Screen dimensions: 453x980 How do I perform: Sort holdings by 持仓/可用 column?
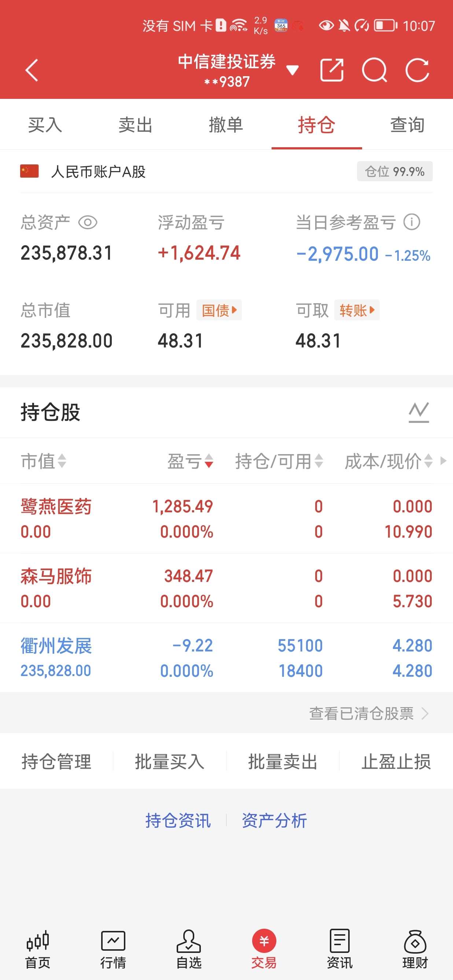tap(279, 461)
